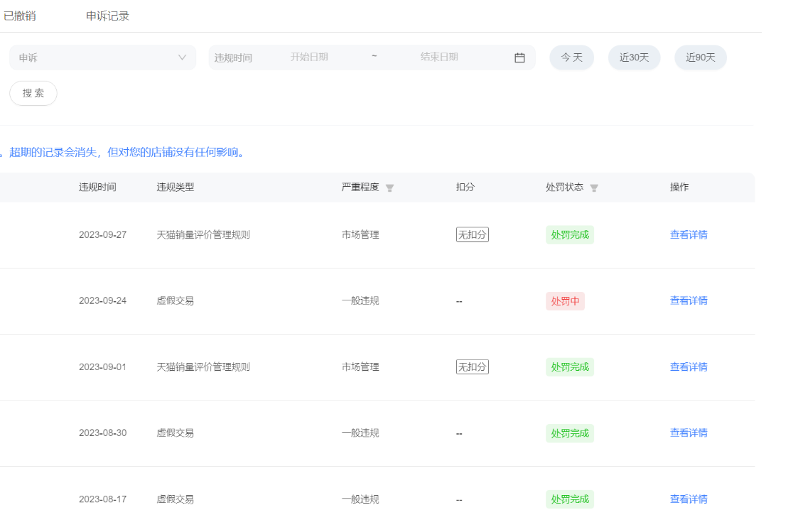Open the 处罚状态 column filter icon

(x=594, y=188)
